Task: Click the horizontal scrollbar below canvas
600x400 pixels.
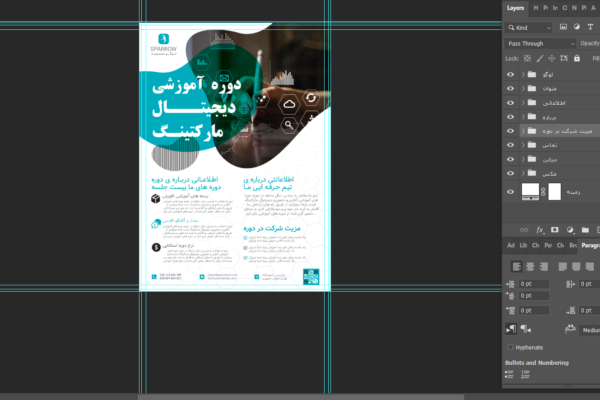Action: tap(300, 397)
